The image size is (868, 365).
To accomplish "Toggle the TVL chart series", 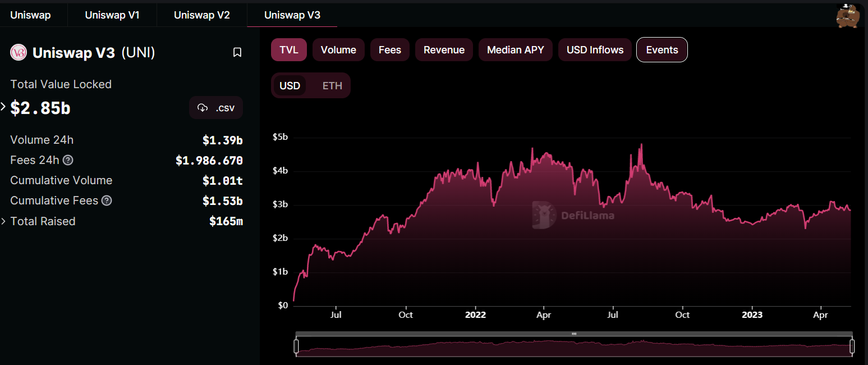I will [289, 50].
